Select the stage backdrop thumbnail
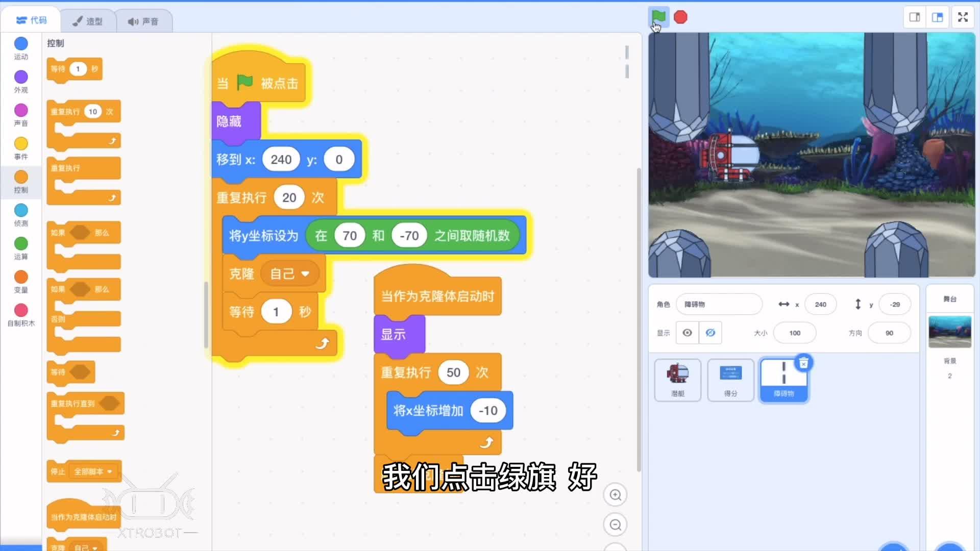 [949, 332]
